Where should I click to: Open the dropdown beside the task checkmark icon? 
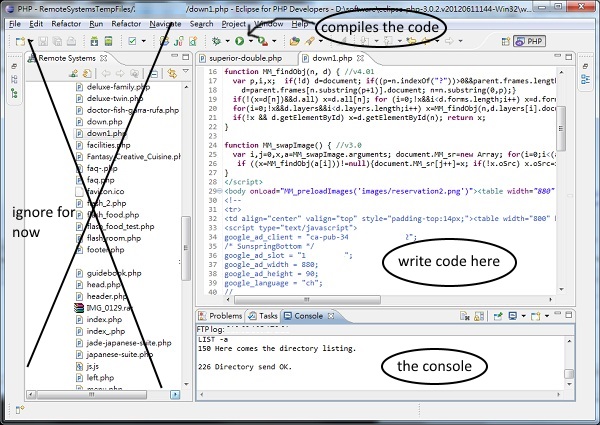(x=143, y=41)
